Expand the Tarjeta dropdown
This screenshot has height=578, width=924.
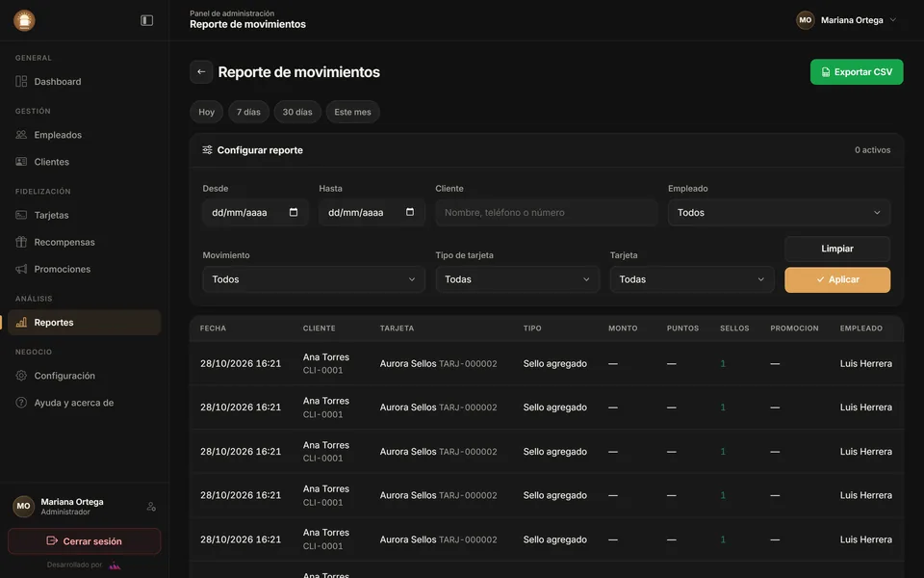(x=692, y=279)
